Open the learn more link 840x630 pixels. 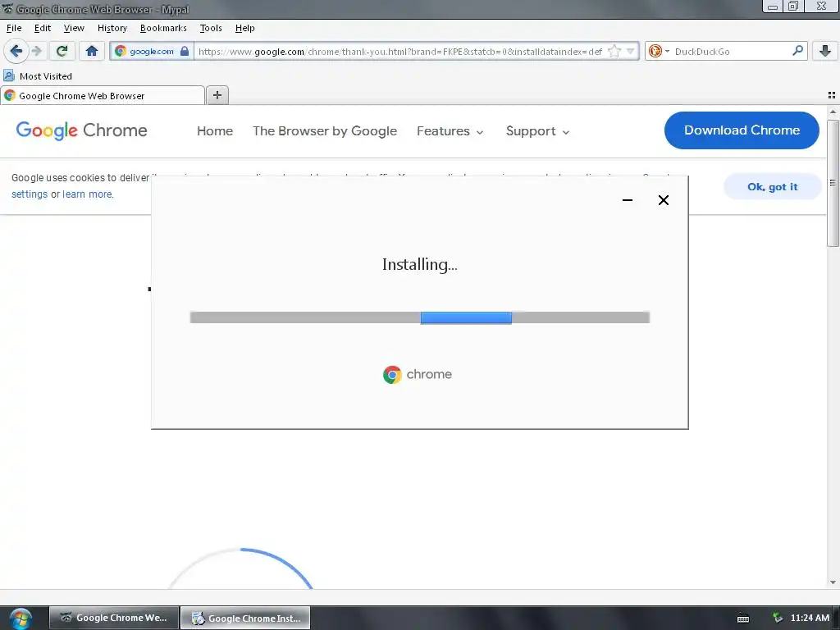[87, 194]
